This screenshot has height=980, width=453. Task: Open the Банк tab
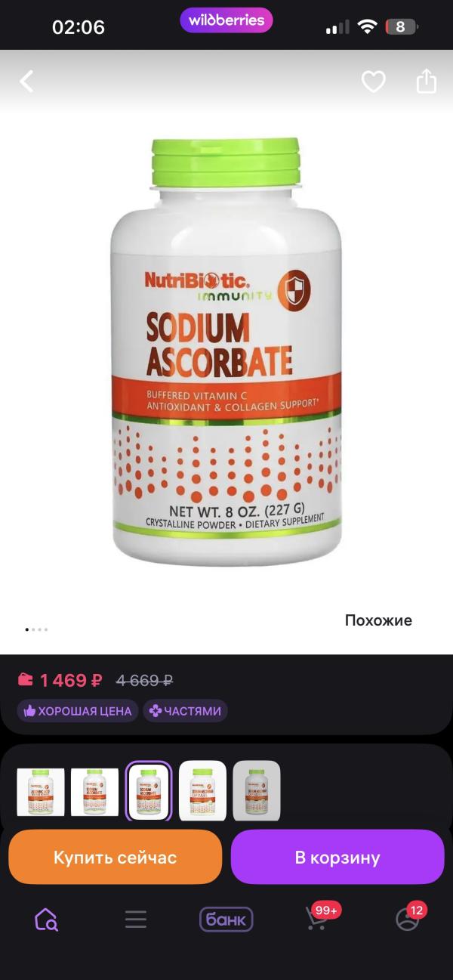point(226,919)
